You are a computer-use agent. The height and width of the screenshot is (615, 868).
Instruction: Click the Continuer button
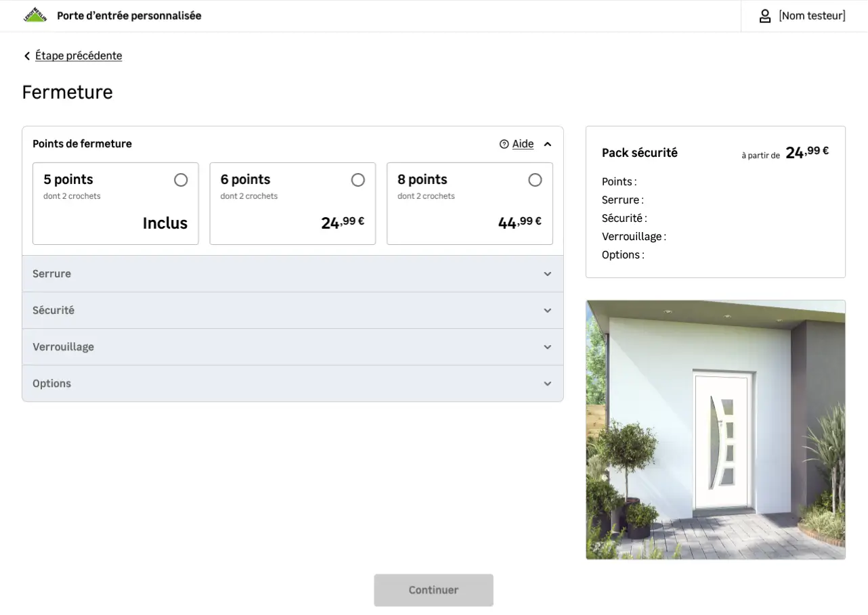[433, 590]
